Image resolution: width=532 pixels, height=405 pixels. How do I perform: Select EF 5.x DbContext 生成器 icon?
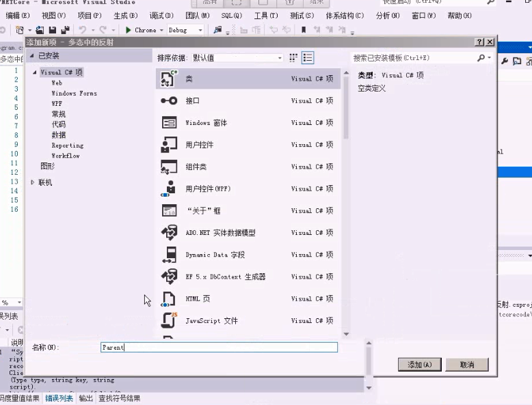pos(169,277)
